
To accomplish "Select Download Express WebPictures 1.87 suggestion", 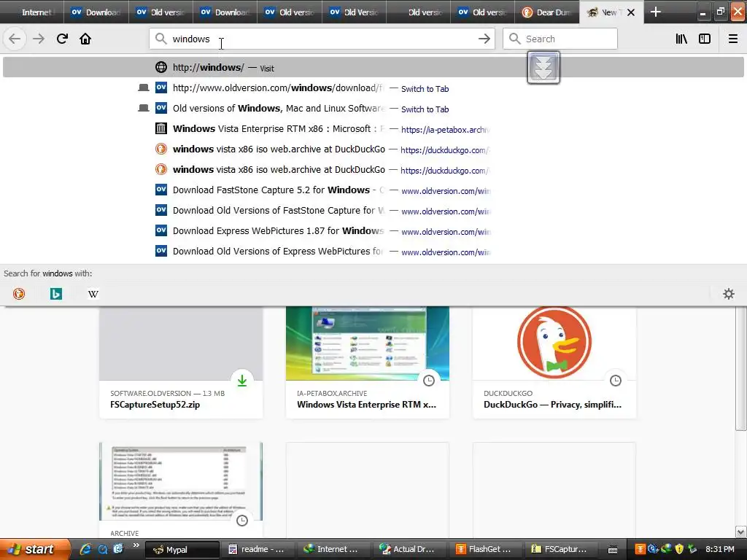I will (x=373, y=231).
